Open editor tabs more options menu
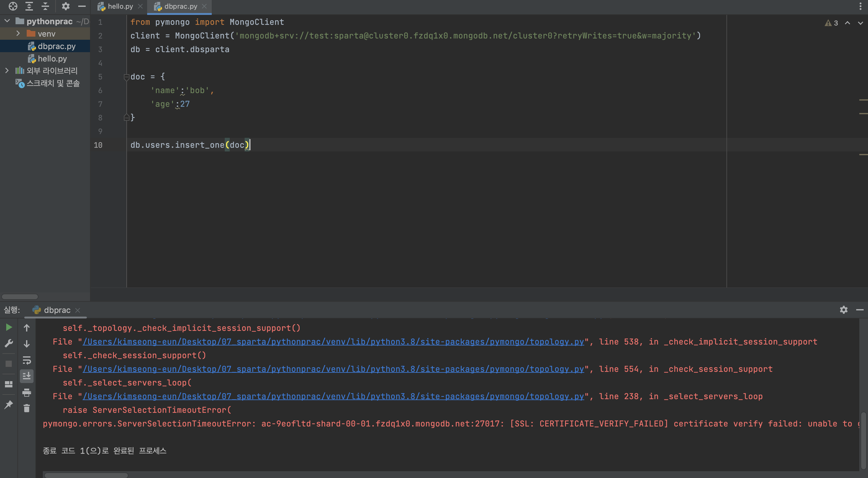This screenshot has width=868, height=478. 860,7
